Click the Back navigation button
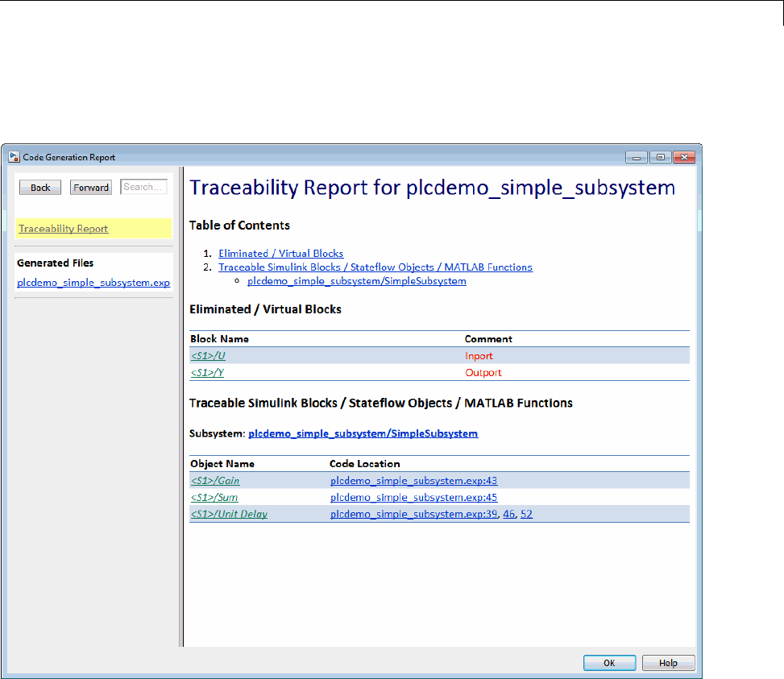784x679 pixels. click(40, 188)
